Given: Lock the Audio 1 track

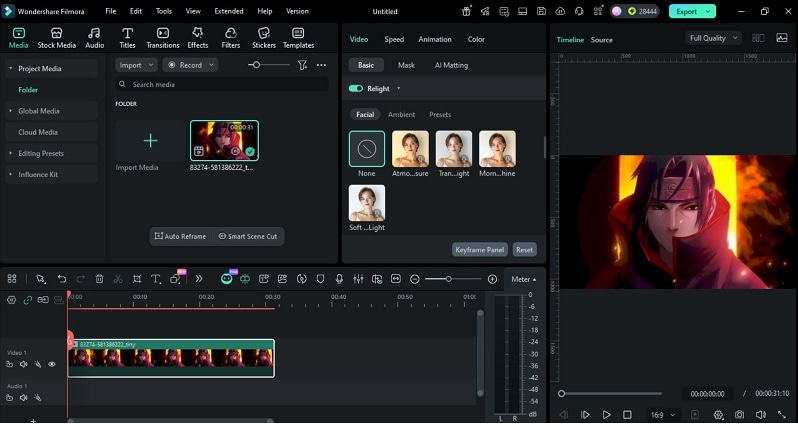Looking at the screenshot, I should [x=9, y=398].
